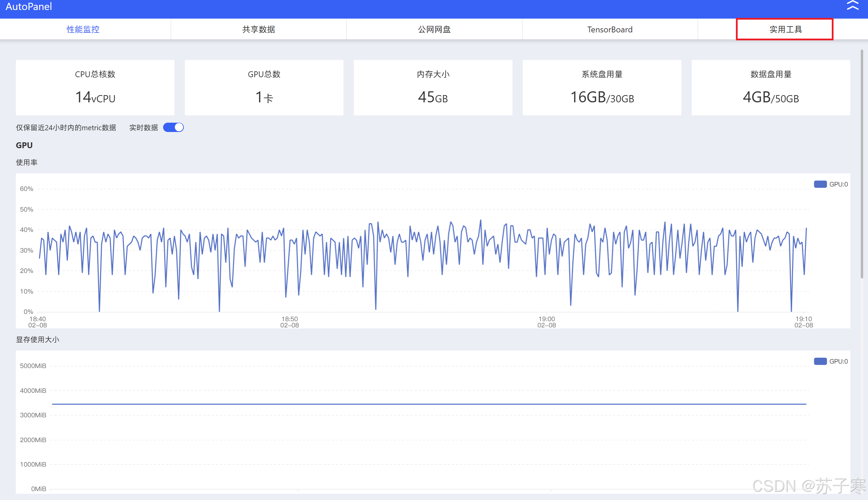Click GPU:0 legend swatch in usage chart
The width and height of the screenshot is (868, 500).
click(820, 184)
